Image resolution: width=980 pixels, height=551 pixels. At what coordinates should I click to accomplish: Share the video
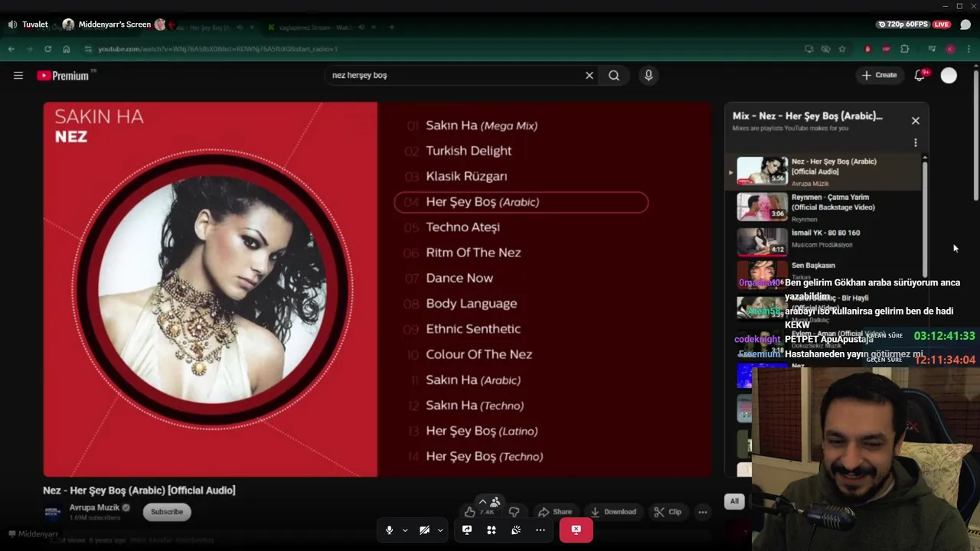(555, 512)
